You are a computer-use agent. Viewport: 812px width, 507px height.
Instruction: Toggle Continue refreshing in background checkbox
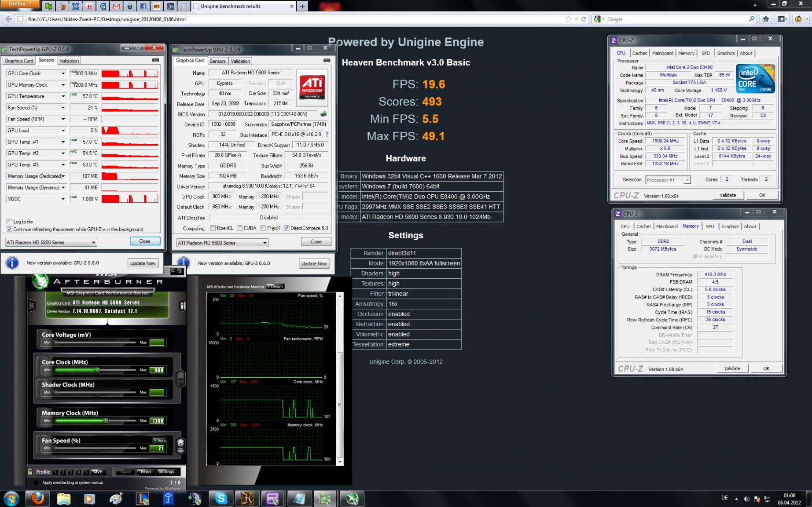pyautogui.click(x=9, y=229)
